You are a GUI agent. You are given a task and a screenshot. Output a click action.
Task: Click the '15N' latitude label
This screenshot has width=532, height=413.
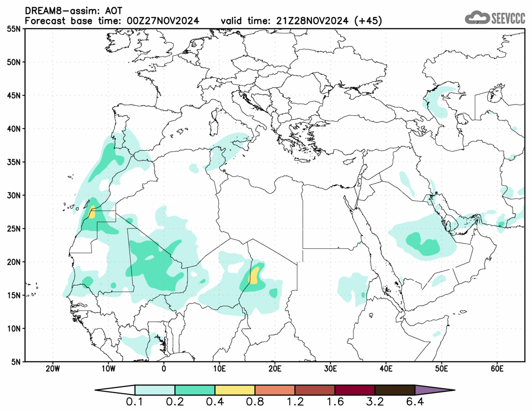(14, 295)
